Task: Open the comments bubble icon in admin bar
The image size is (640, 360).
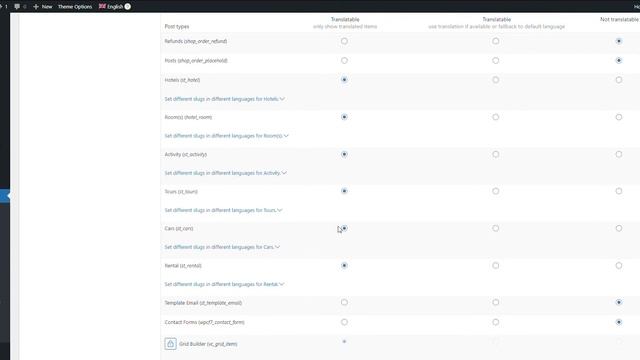Action: tap(17, 7)
